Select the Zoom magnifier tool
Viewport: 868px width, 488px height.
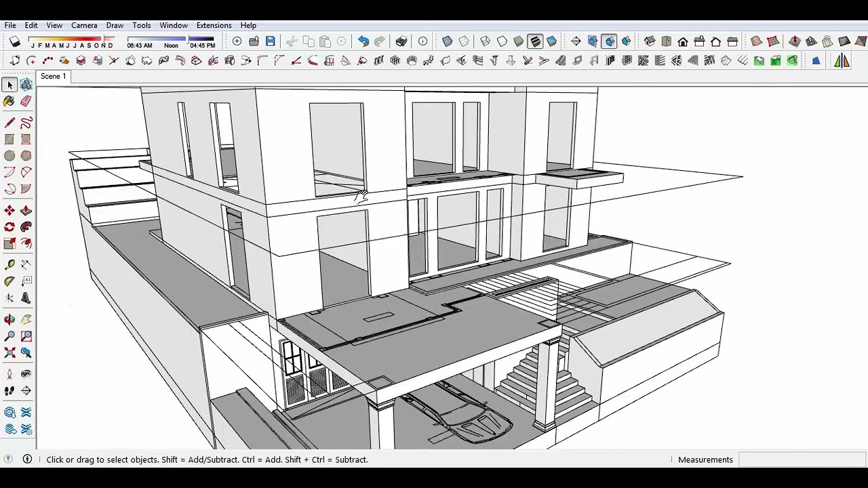9,335
